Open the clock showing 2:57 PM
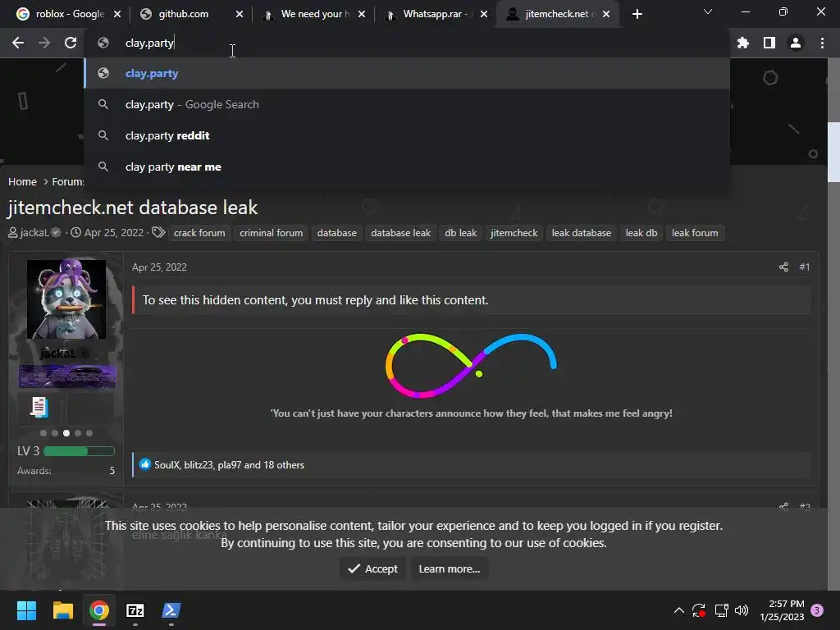This screenshot has width=840, height=630. click(782, 610)
